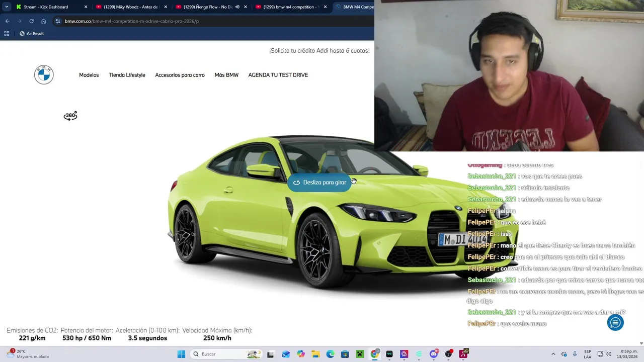Open the red AutoCAD-style app icon in taskbar
This screenshot has height=362, width=644.
[x=463, y=354]
